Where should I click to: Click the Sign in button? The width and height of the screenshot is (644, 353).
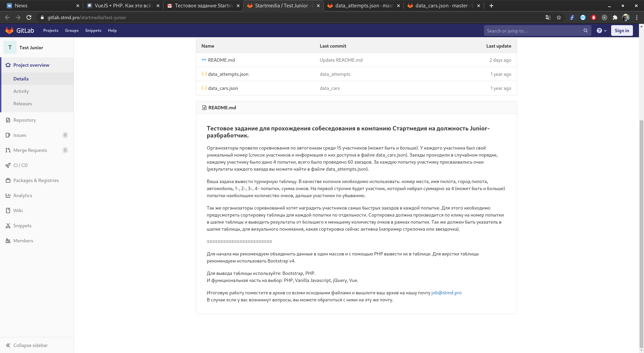pyautogui.click(x=622, y=31)
